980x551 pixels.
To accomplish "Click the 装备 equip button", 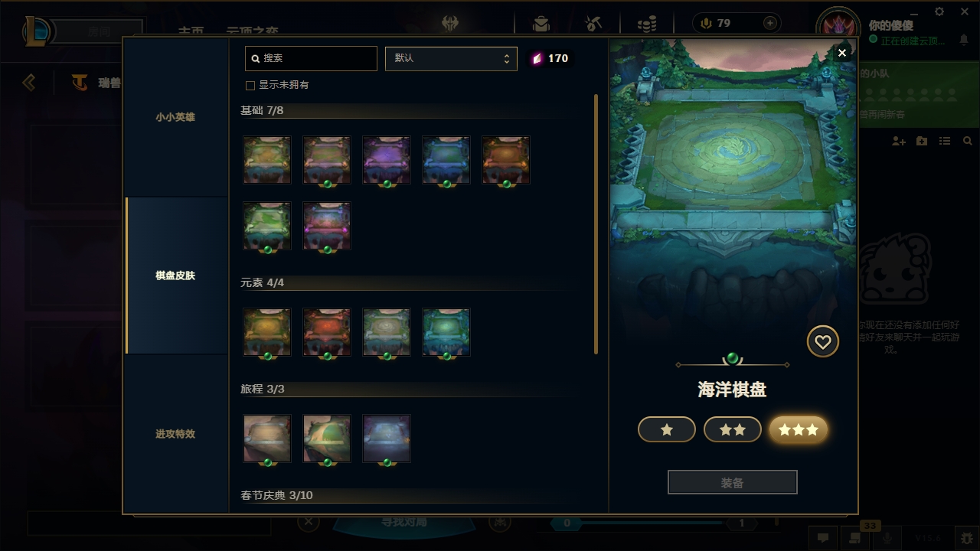I will (x=733, y=483).
